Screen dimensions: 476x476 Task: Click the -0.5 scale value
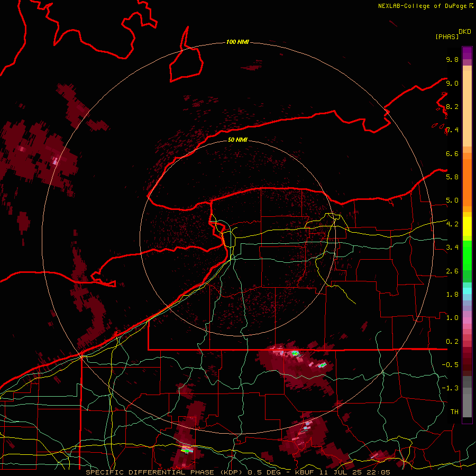450,364
